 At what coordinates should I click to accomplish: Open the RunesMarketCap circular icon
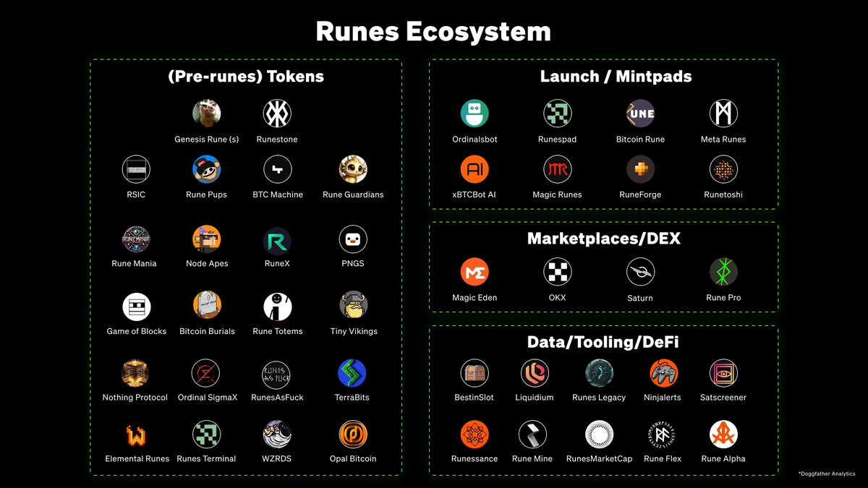click(599, 435)
